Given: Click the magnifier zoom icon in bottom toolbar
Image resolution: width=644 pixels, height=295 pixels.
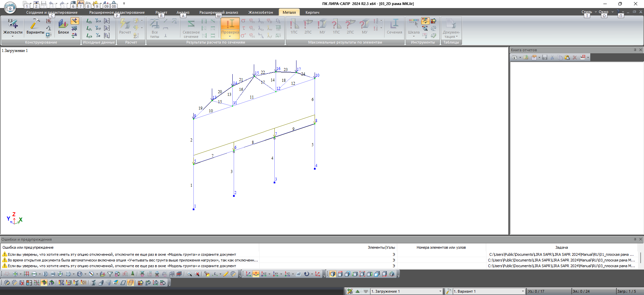Looking at the screenshot, I should [x=189, y=274].
